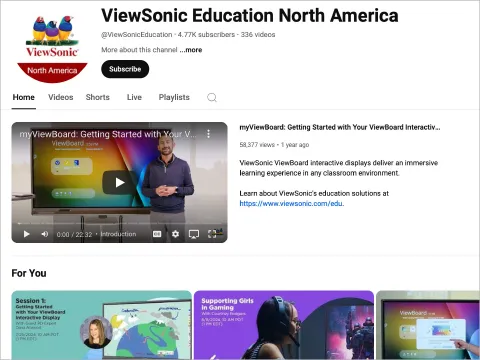Play the video using the bottom play control
The width and height of the screenshot is (480, 360).
click(x=26, y=234)
